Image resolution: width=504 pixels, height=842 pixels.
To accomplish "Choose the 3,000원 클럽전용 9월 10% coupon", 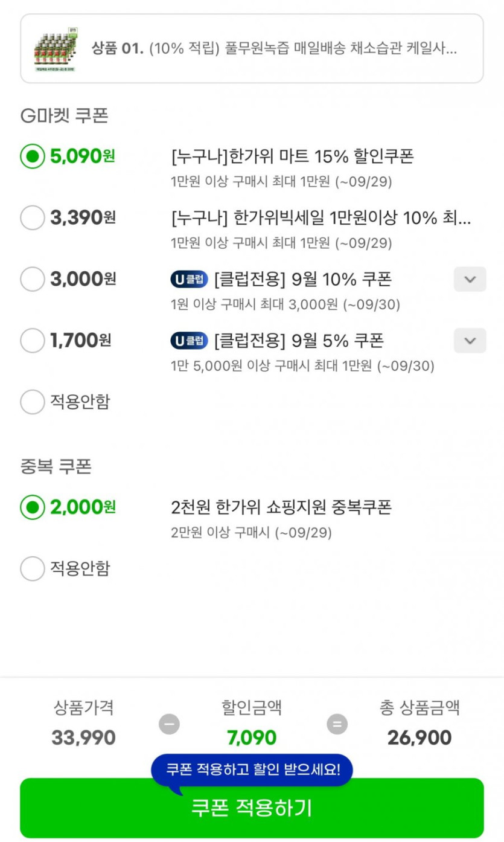I will click(x=33, y=280).
